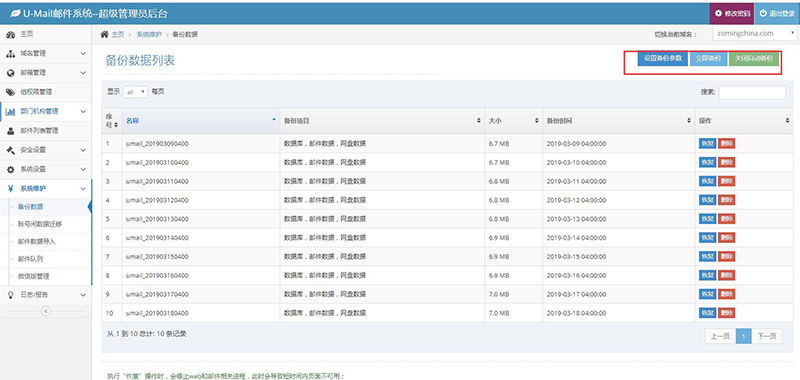
Task: Collapse the sidebar with the double-arrow icon
Action: pos(45,311)
